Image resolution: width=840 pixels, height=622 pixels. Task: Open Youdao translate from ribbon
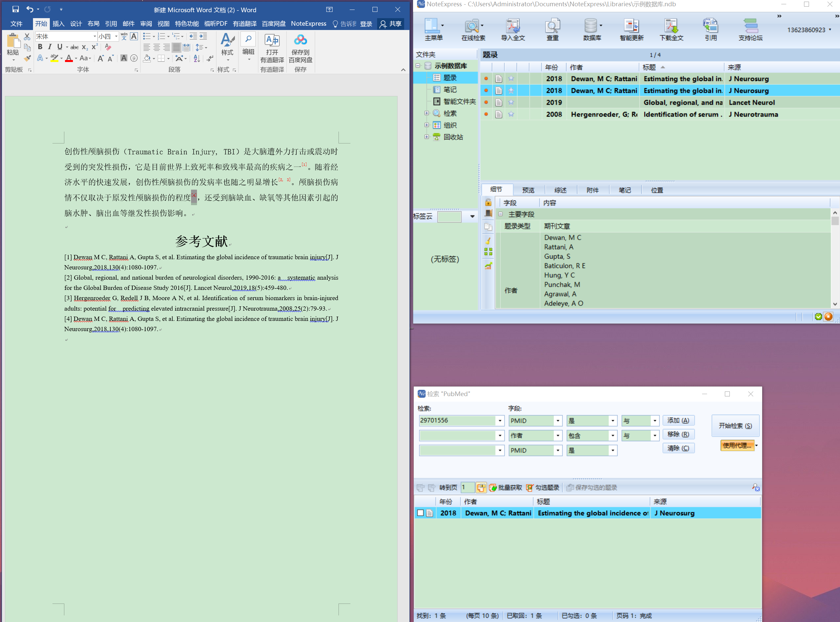tap(272, 48)
